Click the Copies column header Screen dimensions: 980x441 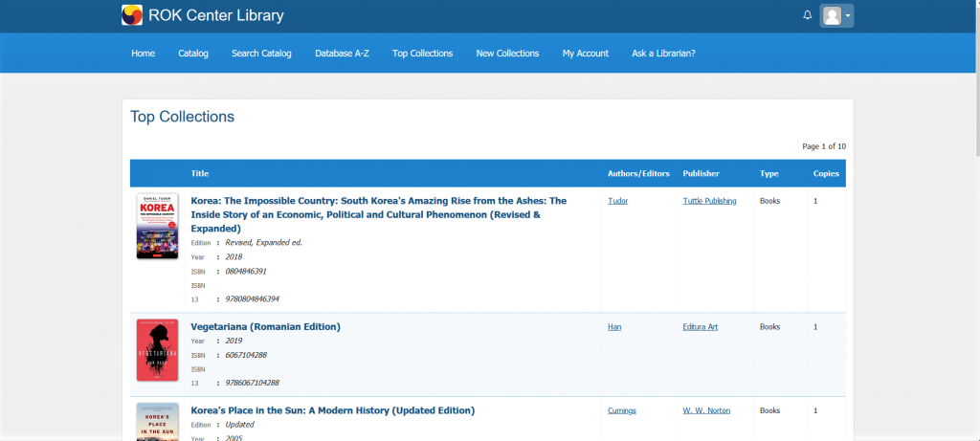point(826,174)
